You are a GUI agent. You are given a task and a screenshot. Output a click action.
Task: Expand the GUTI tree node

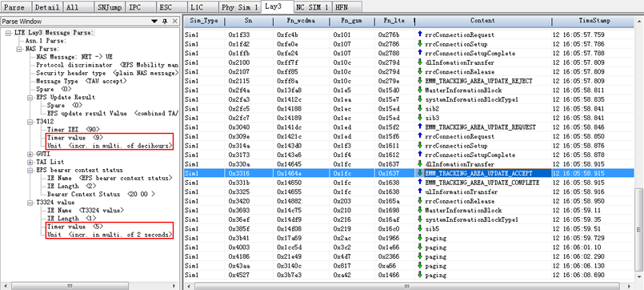click(30, 154)
